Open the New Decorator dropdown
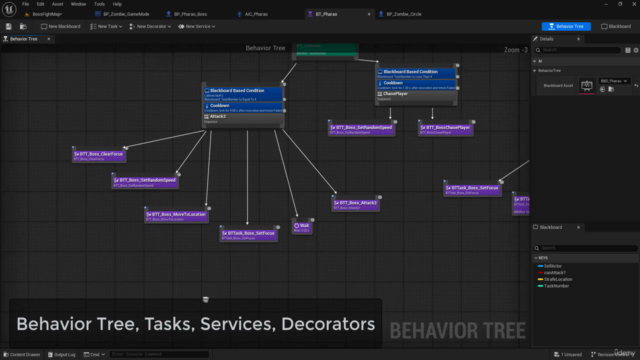The width and height of the screenshot is (640, 360). pyautogui.click(x=150, y=27)
